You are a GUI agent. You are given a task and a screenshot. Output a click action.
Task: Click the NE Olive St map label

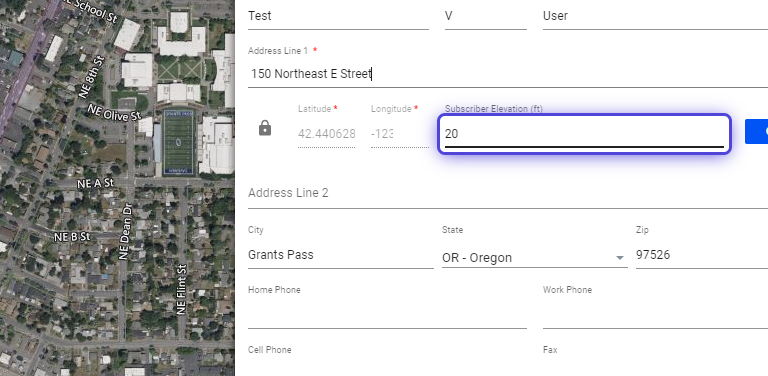[115, 112]
